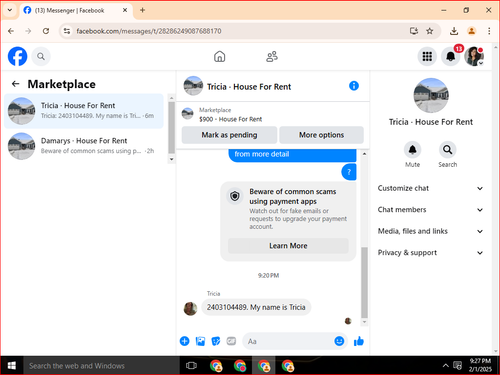Open the Friends icon in top navigation
The height and width of the screenshot is (375, 500).
tap(272, 56)
